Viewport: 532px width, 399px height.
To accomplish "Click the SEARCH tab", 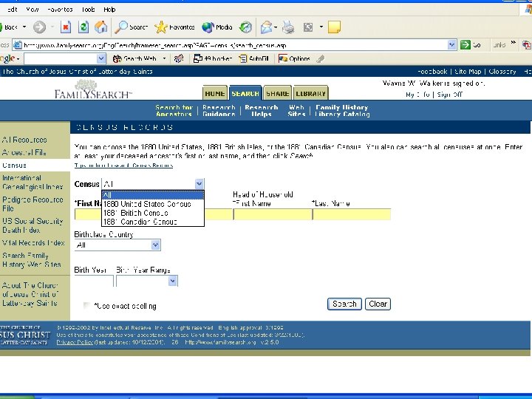I will (245, 93).
